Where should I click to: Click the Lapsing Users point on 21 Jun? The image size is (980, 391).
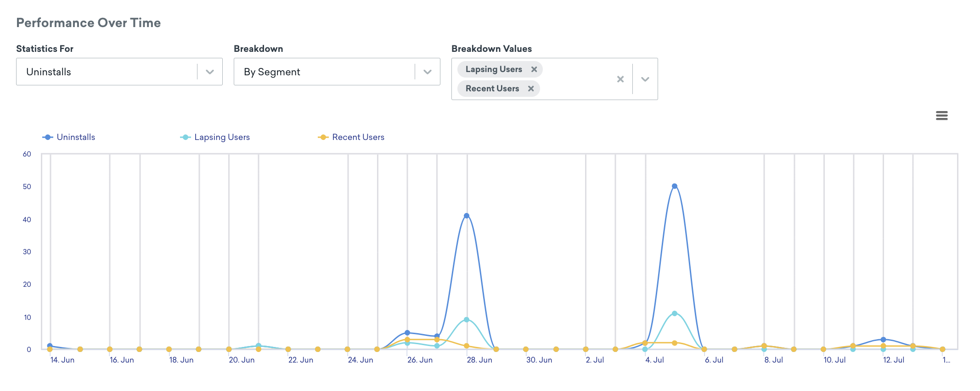click(x=259, y=346)
